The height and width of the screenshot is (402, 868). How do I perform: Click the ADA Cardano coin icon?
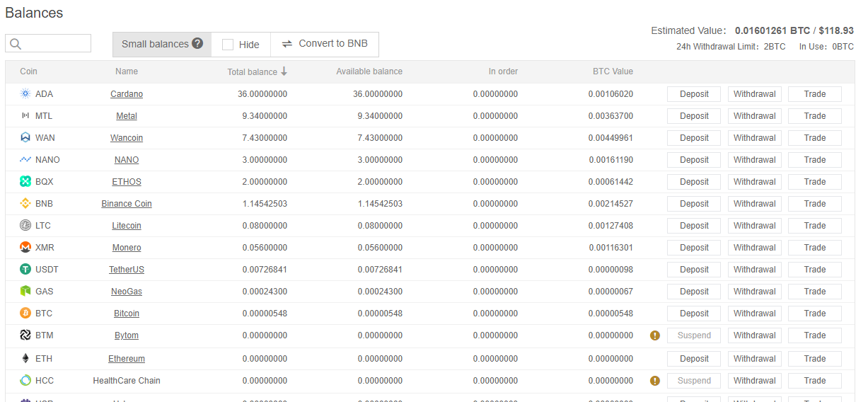pyautogui.click(x=25, y=94)
